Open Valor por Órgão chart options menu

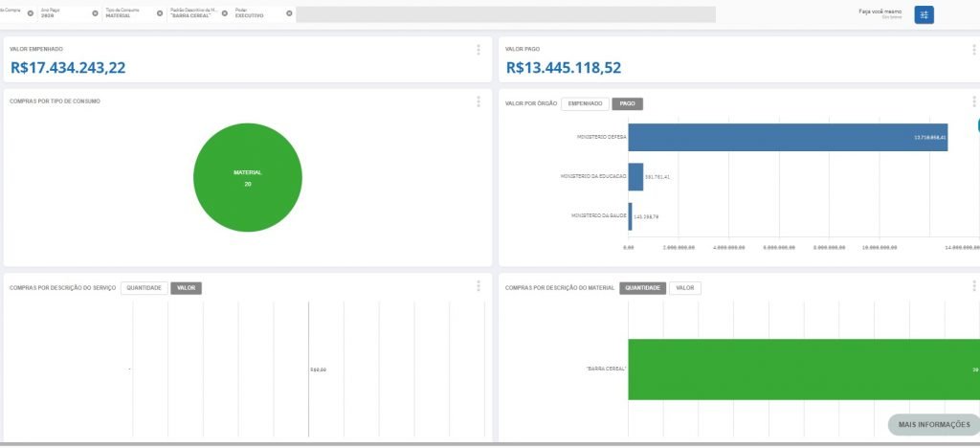pyautogui.click(x=973, y=101)
